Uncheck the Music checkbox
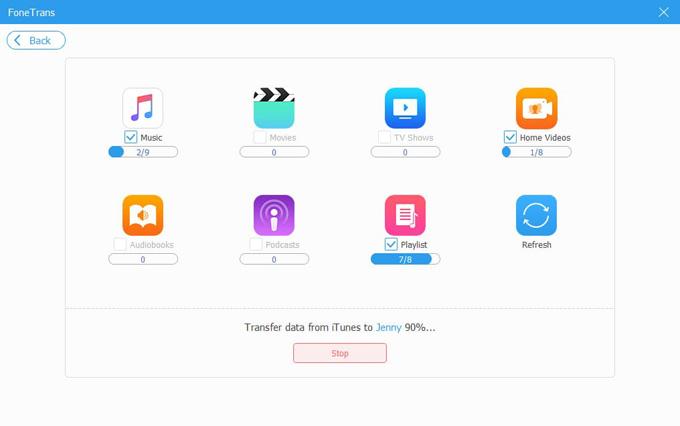Image resolution: width=680 pixels, height=426 pixels. (x=131, y=137)
